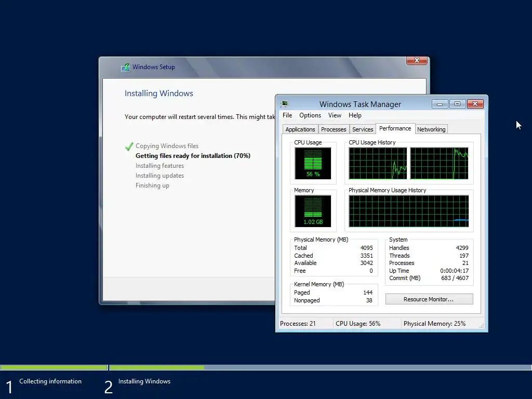Minimize the Windows Task Manager window
The height and width of the screenshot is (399, 532).
pos(440,104)
